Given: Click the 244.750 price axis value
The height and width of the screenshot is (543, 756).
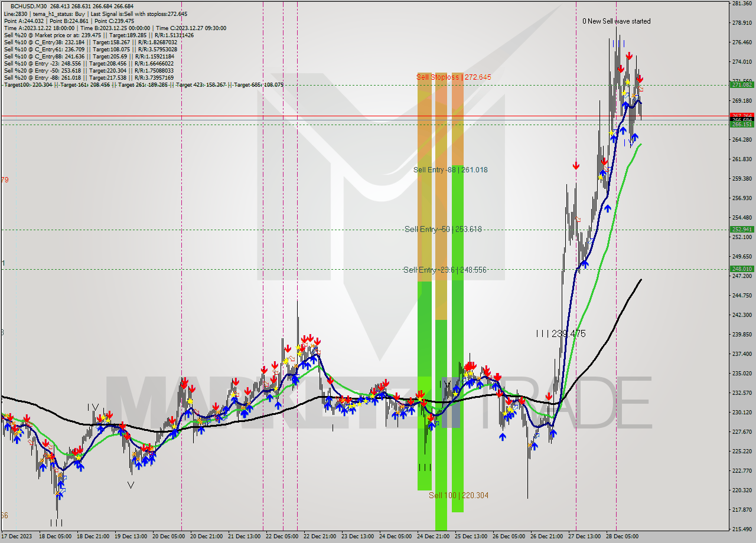Looking at the screenshot, I should tap(742, 296).
